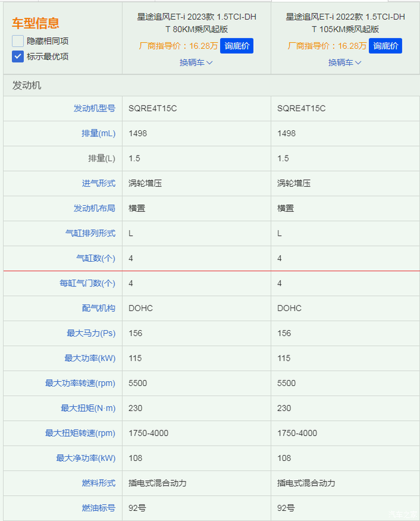Click the 进气形式 parameter link
The image size is (420, 521).
pos(98,183)
